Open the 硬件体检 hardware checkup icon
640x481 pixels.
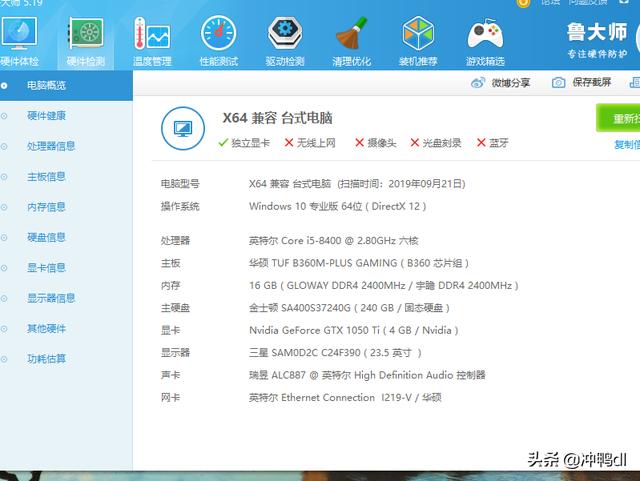pos(19,41)
